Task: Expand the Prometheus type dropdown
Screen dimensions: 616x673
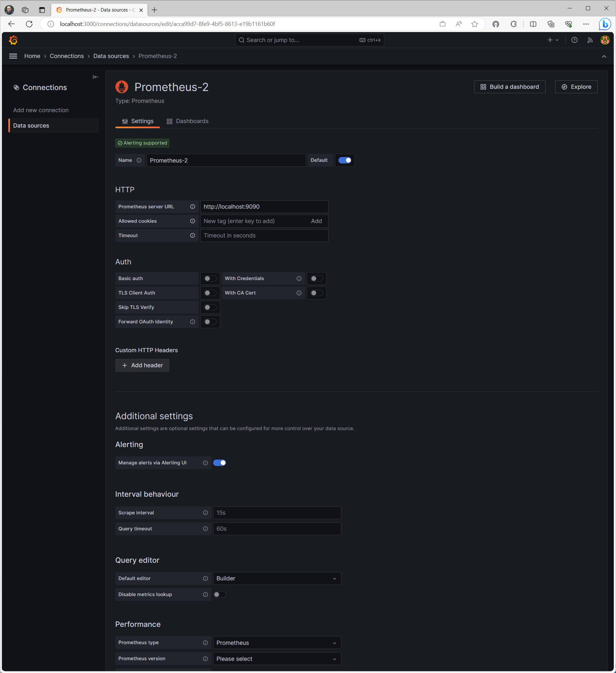Action: 277,643
